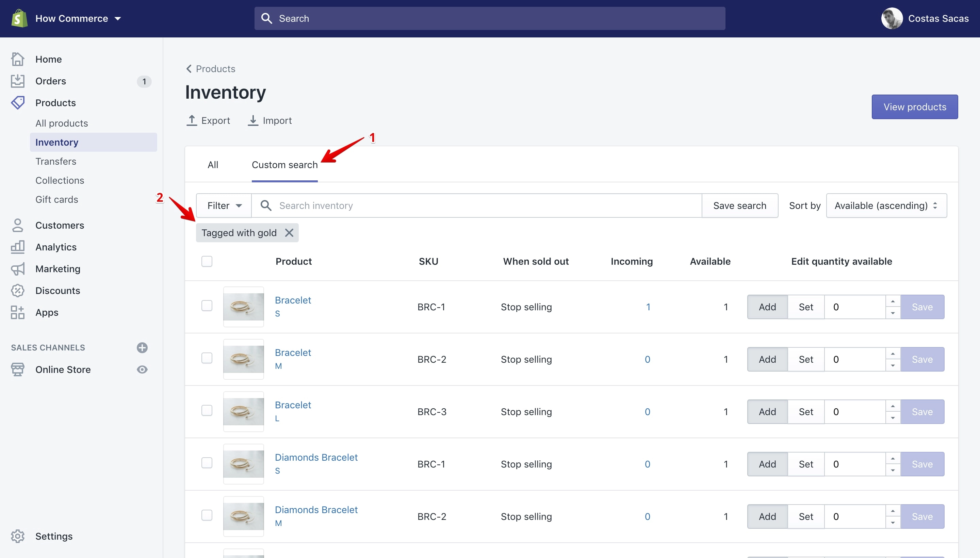Decrease quantity stepper for Diamonds Bracelet M
980x558 pixels.
click(x=893, y=522)
